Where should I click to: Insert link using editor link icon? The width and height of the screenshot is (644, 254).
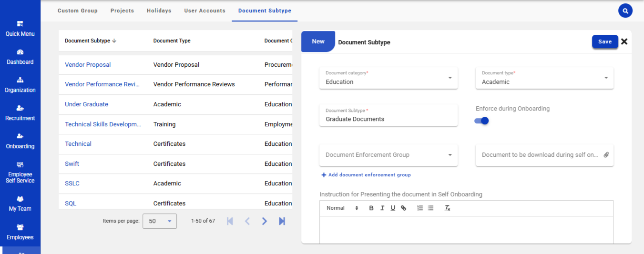(403, 208)
